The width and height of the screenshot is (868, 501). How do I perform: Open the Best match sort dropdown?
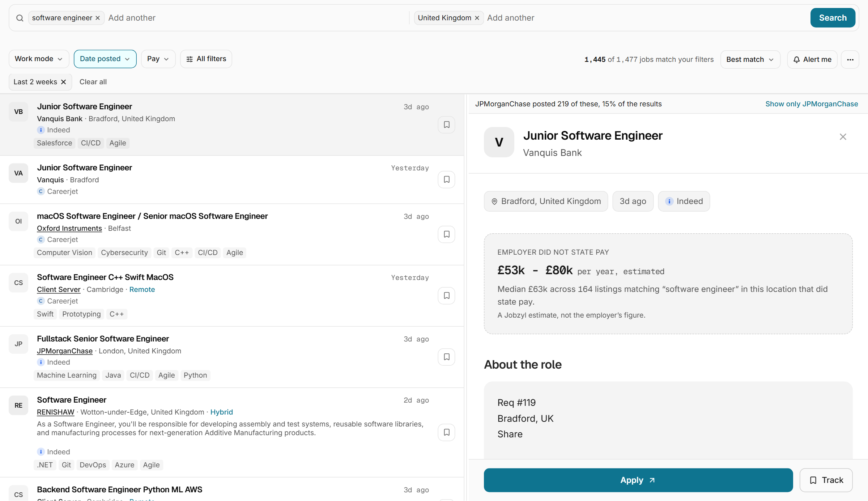pyautogui.click(x=750, y=59)
